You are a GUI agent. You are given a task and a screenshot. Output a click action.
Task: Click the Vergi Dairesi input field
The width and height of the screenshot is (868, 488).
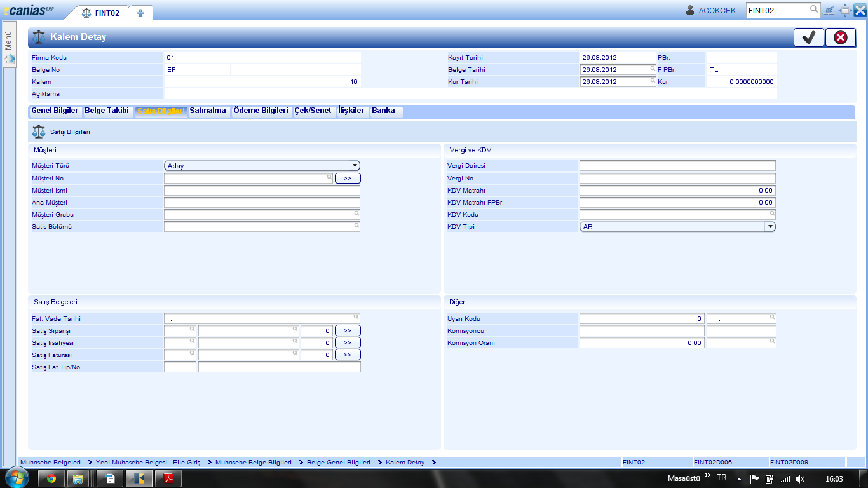677,166
